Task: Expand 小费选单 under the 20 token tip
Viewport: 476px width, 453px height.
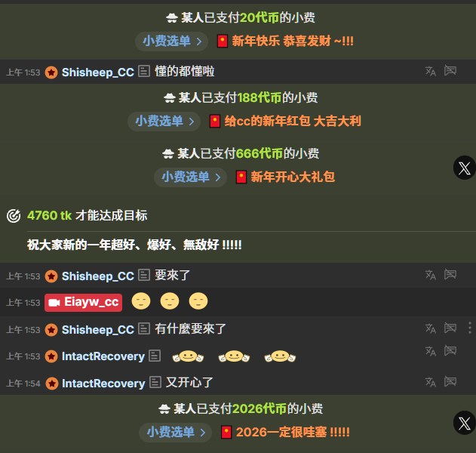Action: pos(171,41)
